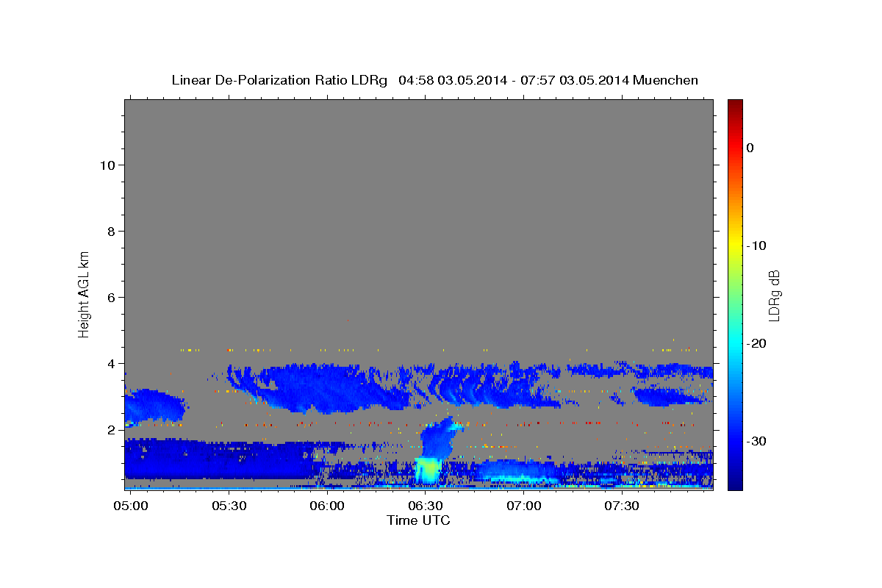Screen dimensions: 882x588
Task: Click the height tick label 2
Action: (x=112, y=430)
